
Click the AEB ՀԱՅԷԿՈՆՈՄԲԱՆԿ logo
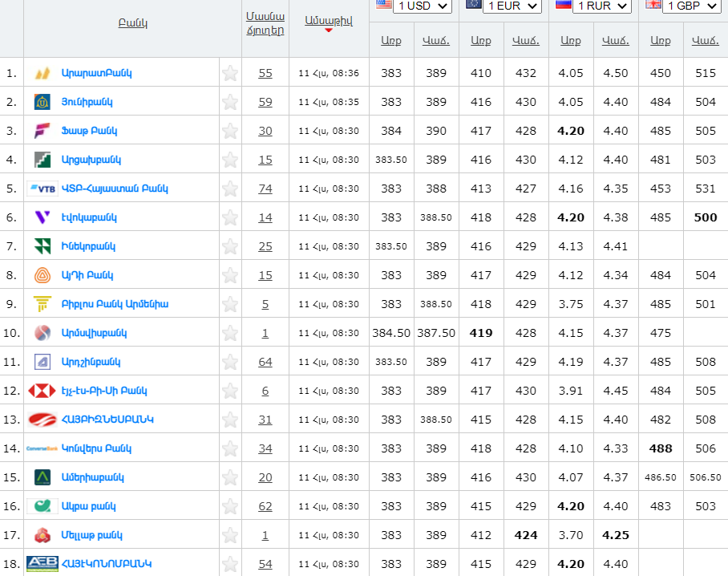click(x=42, y=564)
